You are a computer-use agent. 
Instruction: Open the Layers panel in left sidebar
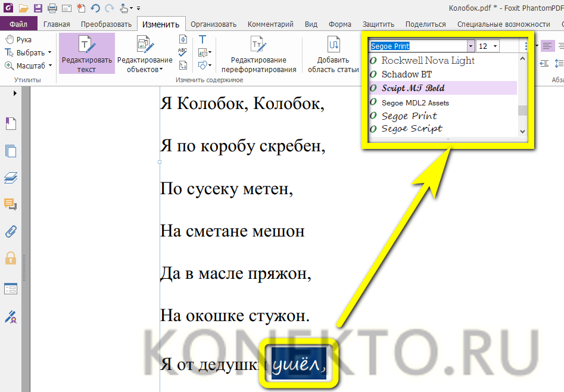[x=11, y=178]
